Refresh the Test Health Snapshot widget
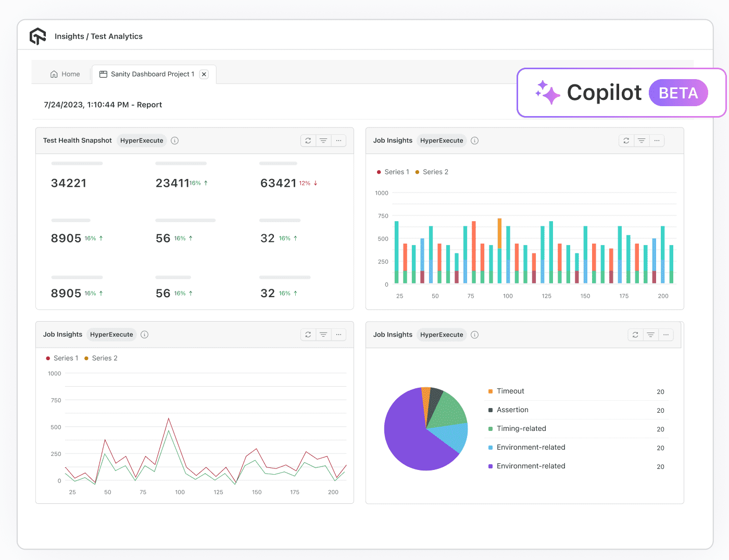 tap(308, 141)
